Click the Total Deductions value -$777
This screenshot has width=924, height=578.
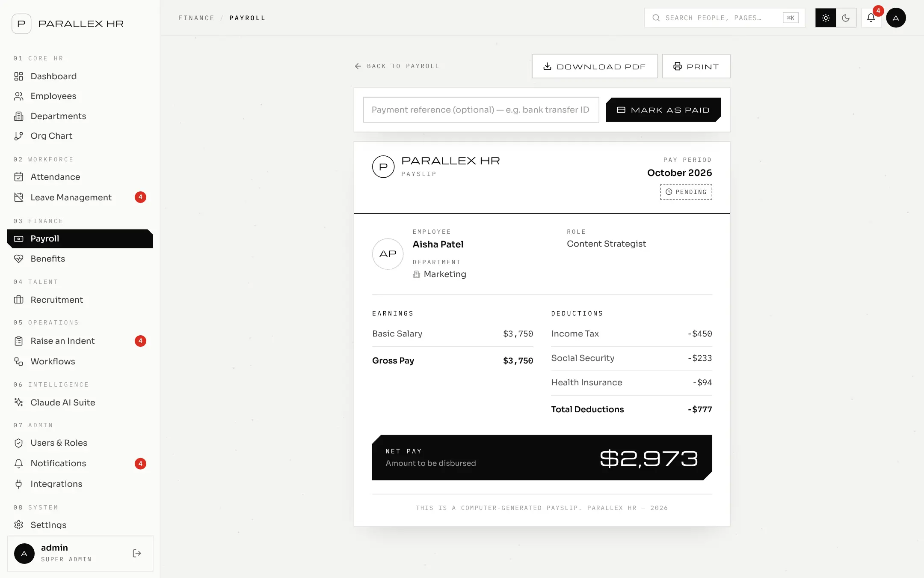pyautogui.click(x=700, y=410)
